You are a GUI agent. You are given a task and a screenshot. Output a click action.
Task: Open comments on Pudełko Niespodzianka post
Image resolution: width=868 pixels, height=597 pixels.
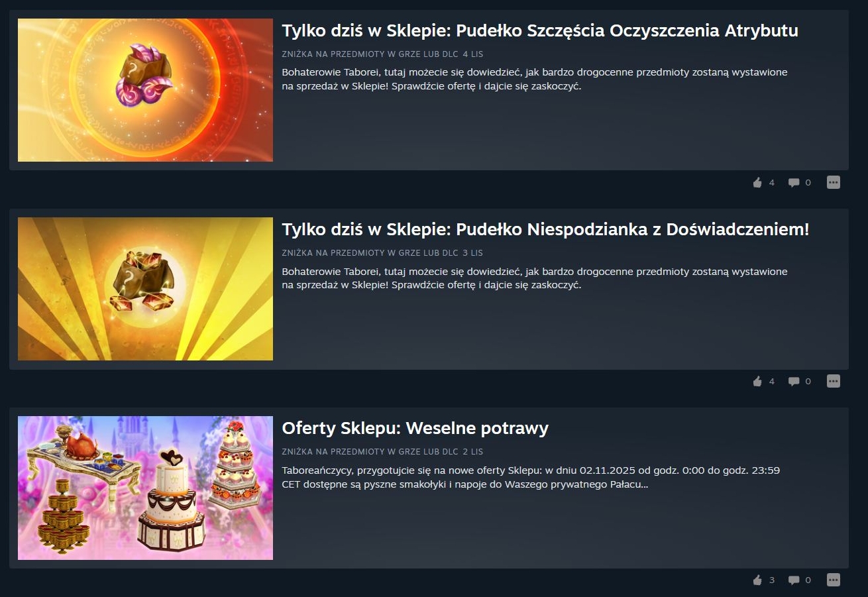[799, 381]
